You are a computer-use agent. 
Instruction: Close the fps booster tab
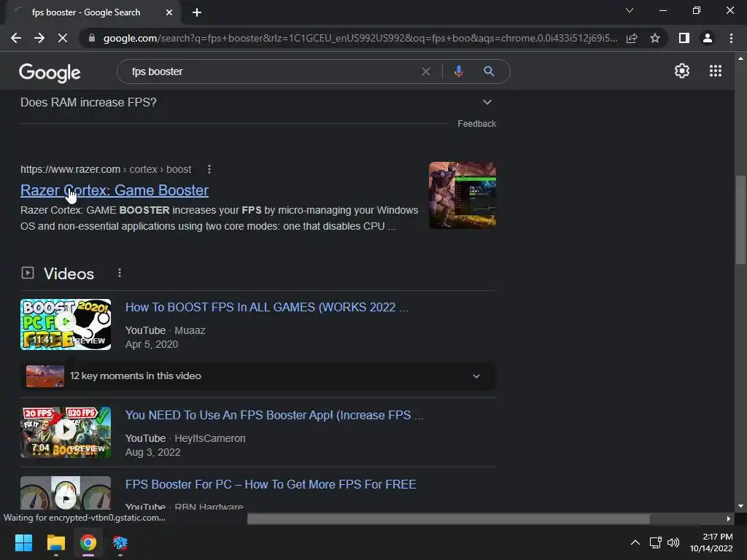pos(169,12)
